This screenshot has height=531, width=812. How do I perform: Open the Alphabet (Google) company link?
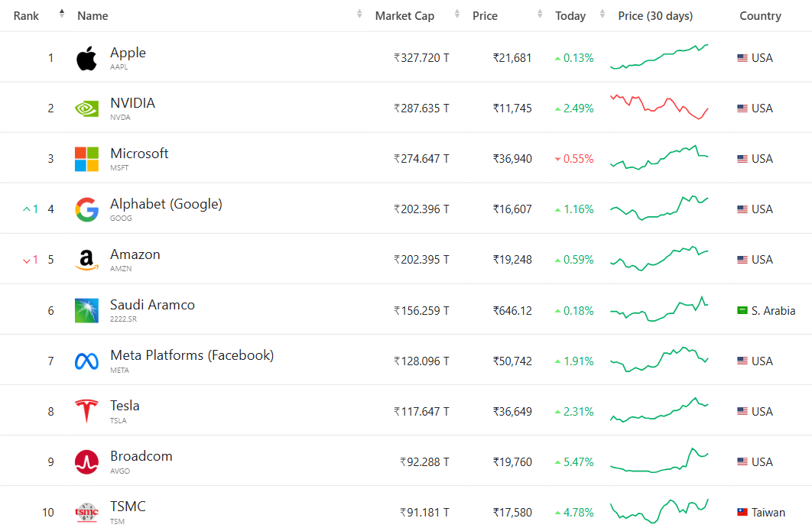166,204
